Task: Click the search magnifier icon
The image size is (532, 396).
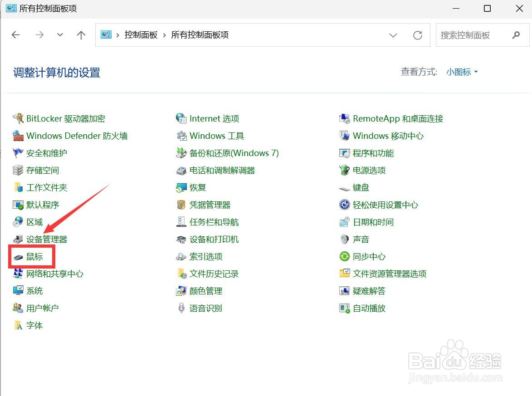Action: pyautogui.click(x=516, y=35)
